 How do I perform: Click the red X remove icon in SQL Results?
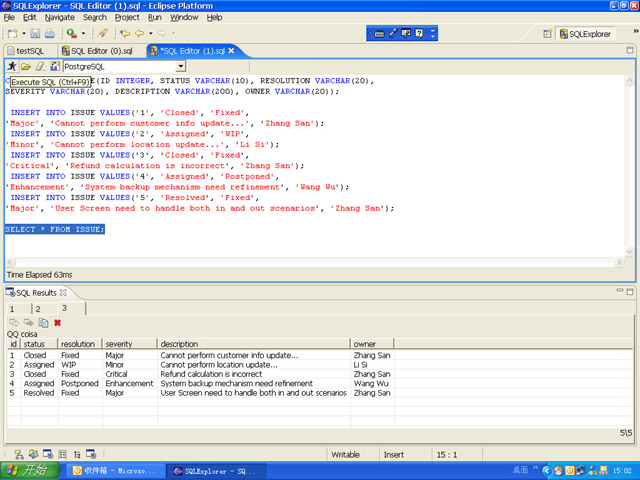pyautogui.click(x=58, y=323)
